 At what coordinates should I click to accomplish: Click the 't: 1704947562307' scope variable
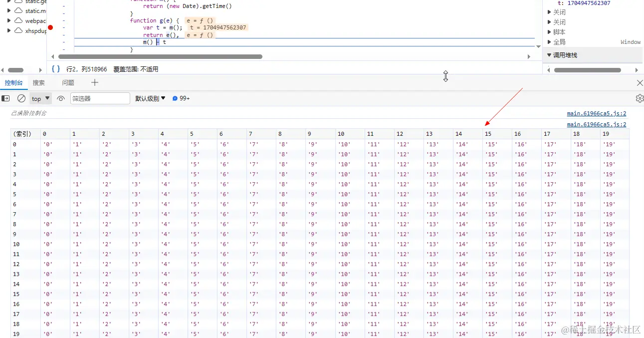(584, 3)
